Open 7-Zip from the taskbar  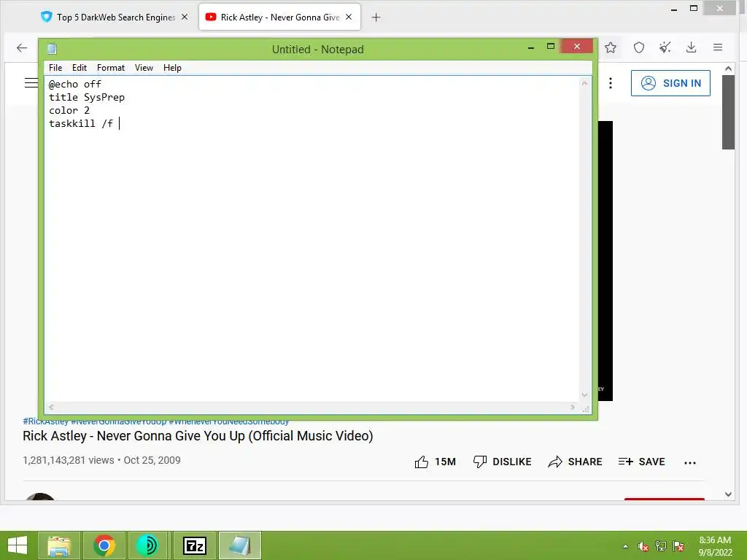tap(194, 545)
